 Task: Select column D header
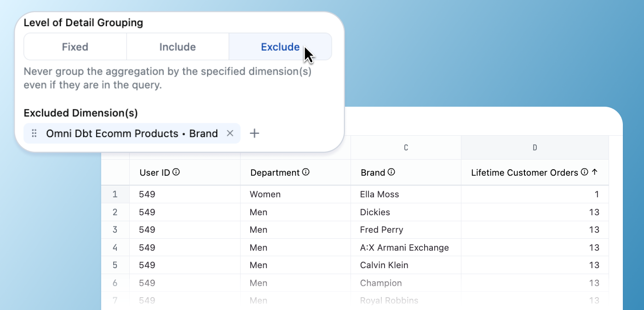(x=535, y=148)
